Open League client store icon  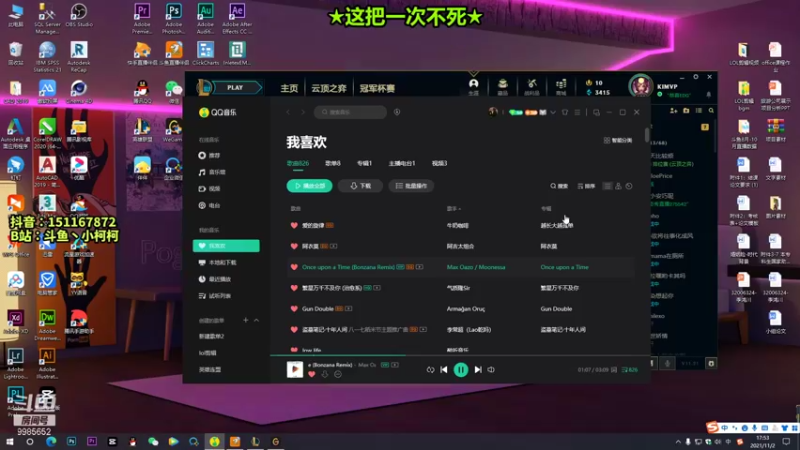click(561, 86)
